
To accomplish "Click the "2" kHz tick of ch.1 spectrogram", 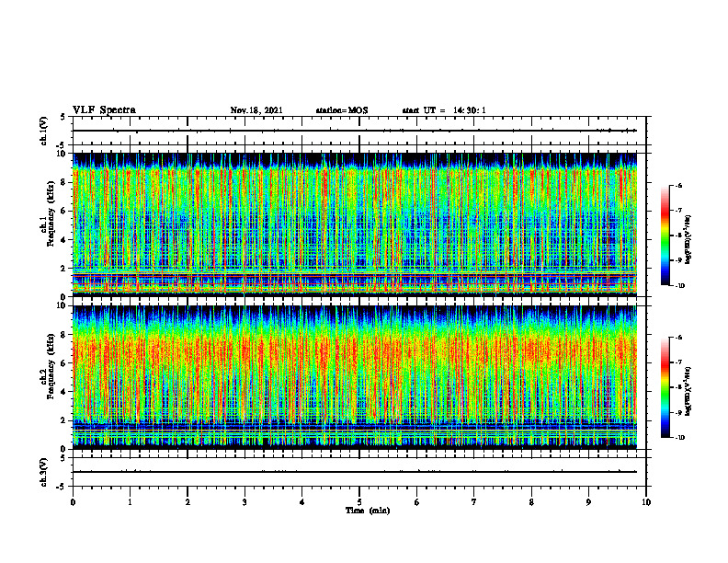I will (x=65, y=268).
